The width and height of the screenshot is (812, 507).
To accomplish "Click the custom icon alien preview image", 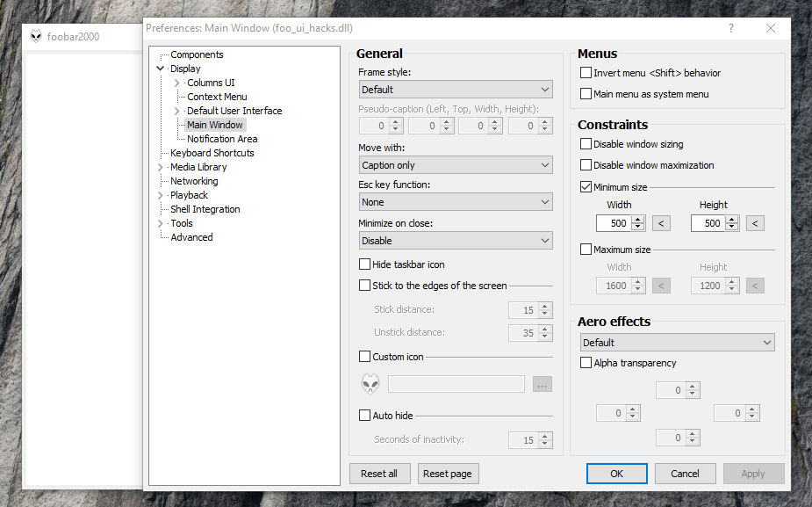I will 370,384.
